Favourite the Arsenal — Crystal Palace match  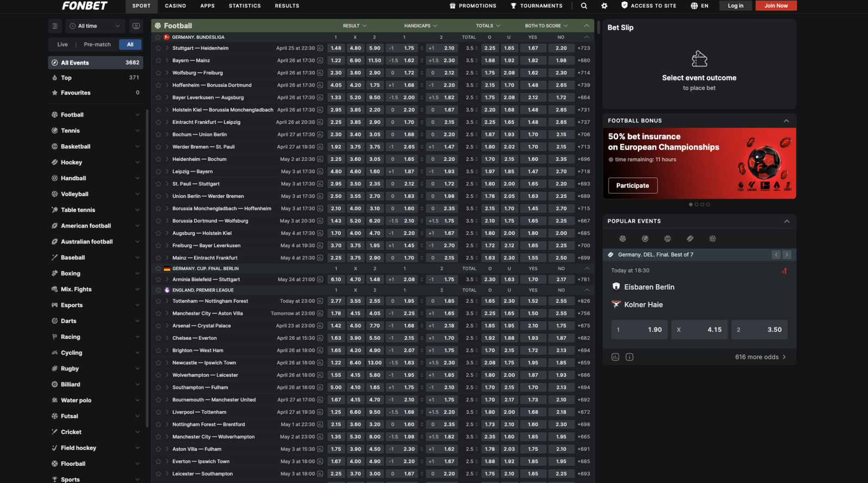click(158, 326)
